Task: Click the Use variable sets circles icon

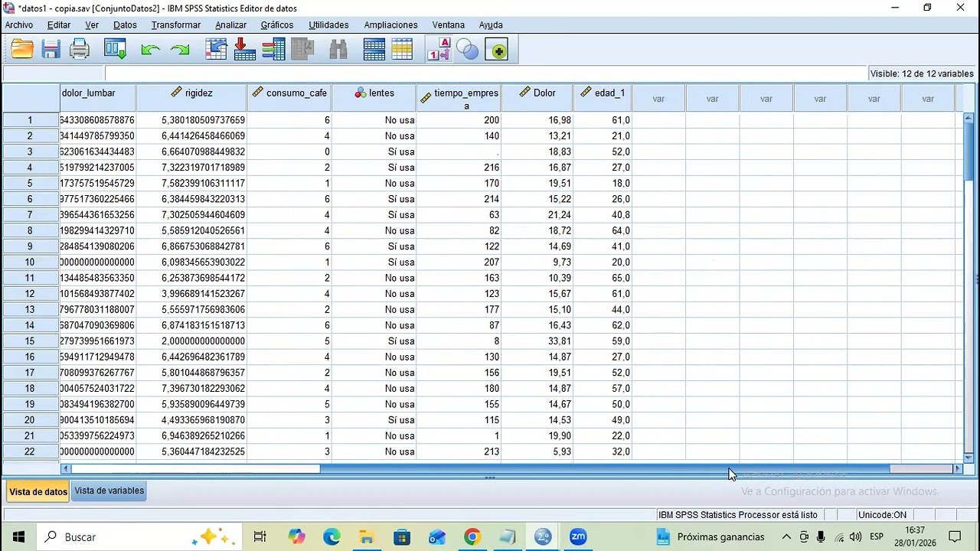Action: [x=467, y=50]
